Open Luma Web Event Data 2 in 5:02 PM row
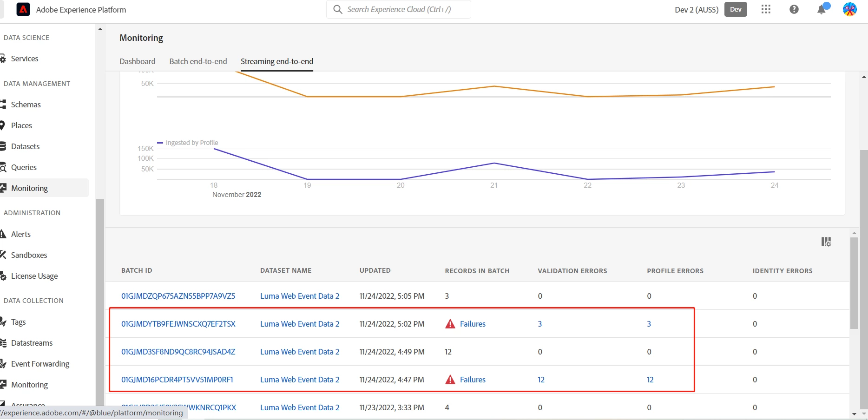The image size is (868, 420). point(300,324)
